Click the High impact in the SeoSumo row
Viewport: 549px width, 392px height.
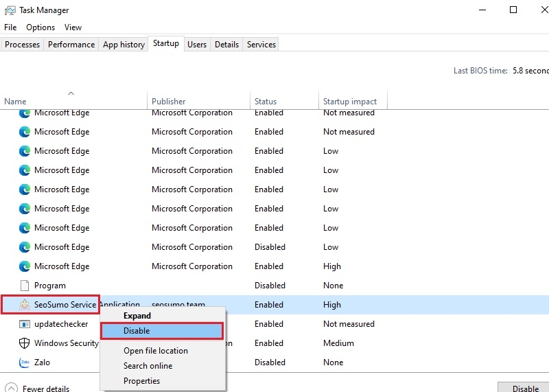pyautogui.click(x=332, y=305)
